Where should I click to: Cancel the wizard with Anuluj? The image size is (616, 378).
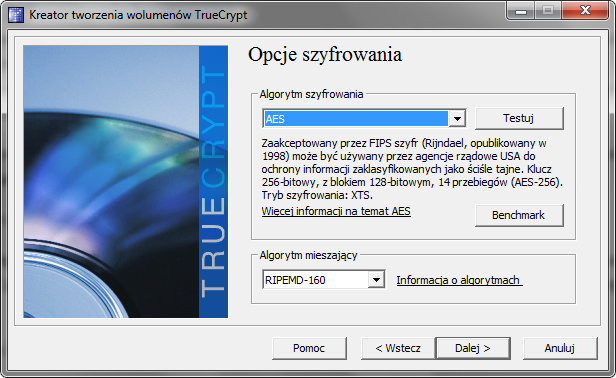coord(560,348)
